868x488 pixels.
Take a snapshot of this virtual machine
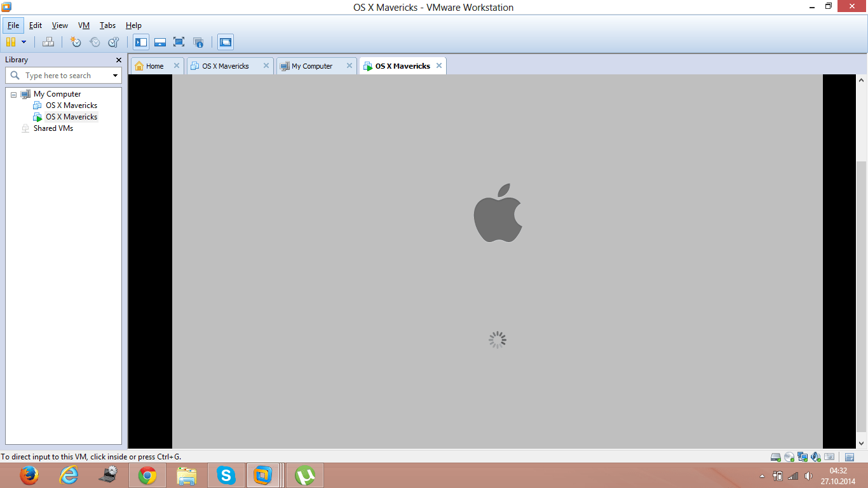[x=76, y=42]
